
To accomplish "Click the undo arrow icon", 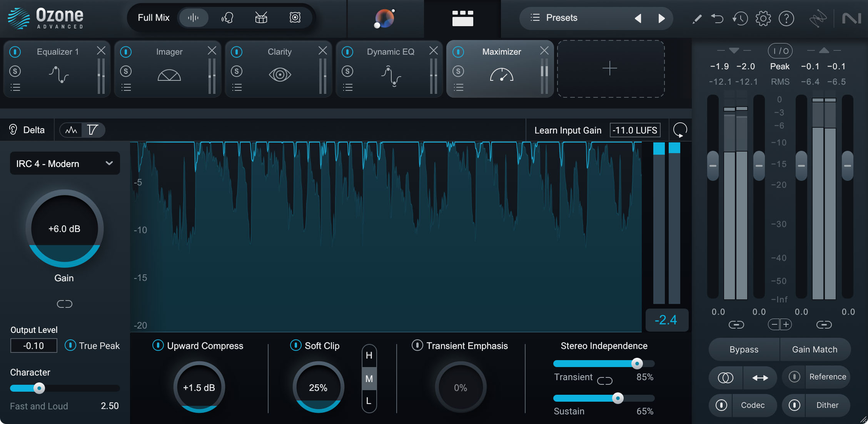I will pos(717,18).
